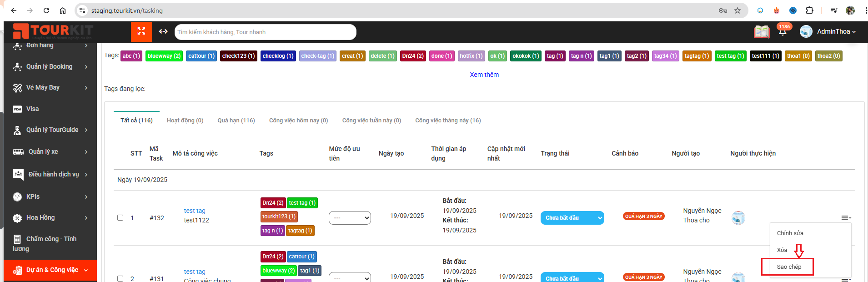Open the 'test tag' task link for #132
Viewport: 868px width, 282px height.
point(195,211)
